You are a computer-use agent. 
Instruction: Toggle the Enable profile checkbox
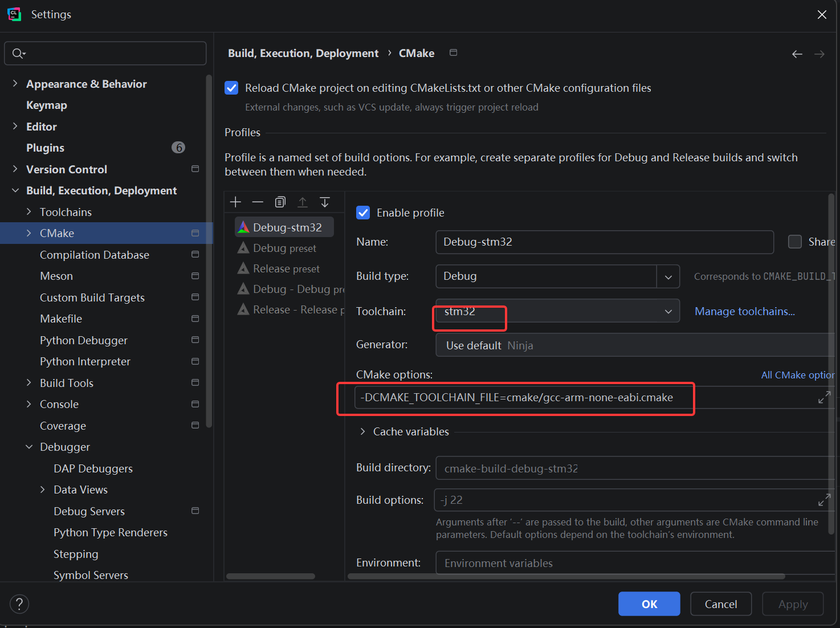tap(363, 213)
